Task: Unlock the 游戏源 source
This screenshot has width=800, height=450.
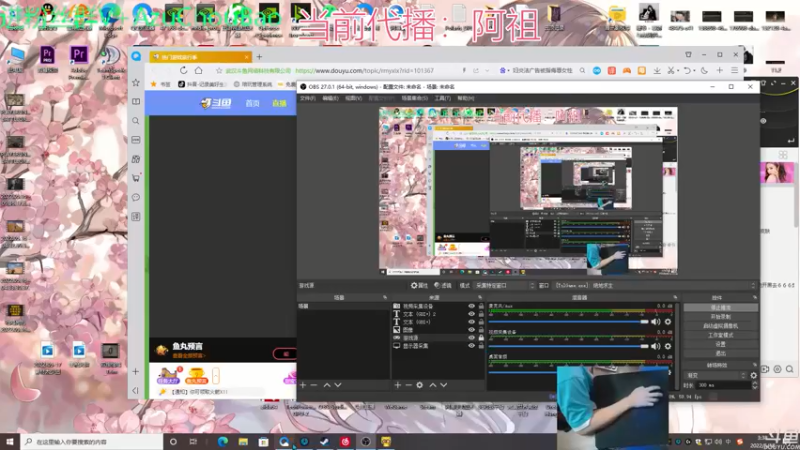Action: [x=481, y=338]
